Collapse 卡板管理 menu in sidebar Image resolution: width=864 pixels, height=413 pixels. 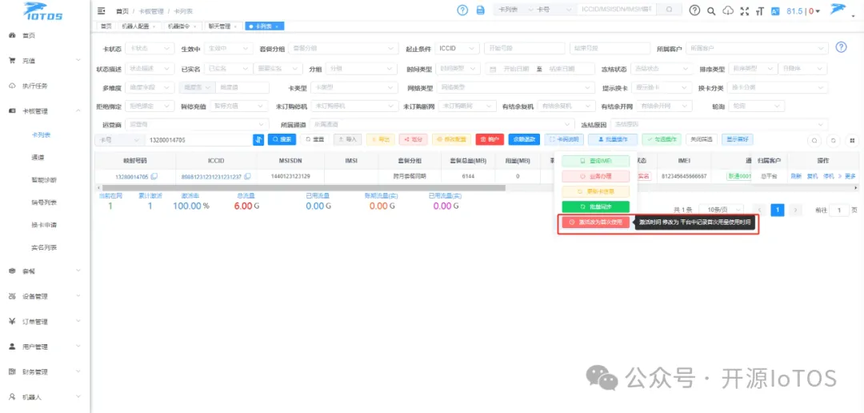[45, 111]
